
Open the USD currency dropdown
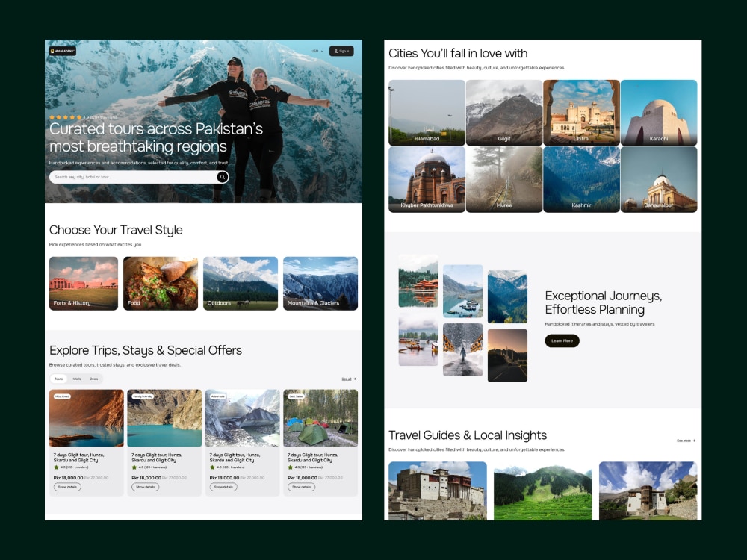(317, 51)
